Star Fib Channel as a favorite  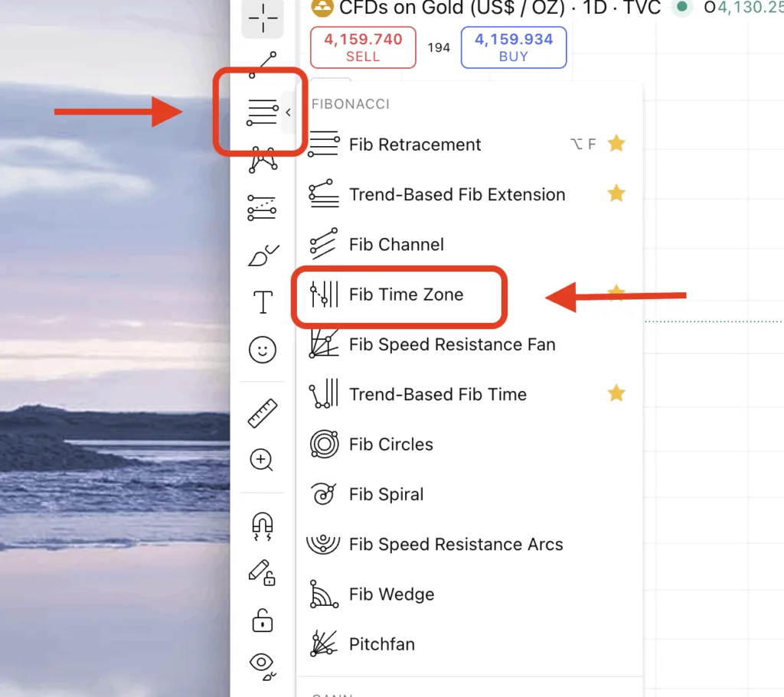[616, 244]
